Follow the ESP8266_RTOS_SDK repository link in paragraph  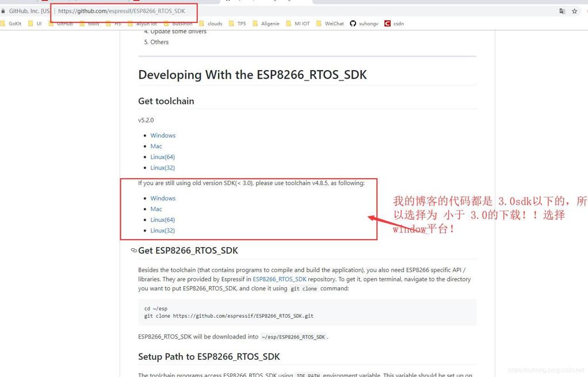point(280,279)
